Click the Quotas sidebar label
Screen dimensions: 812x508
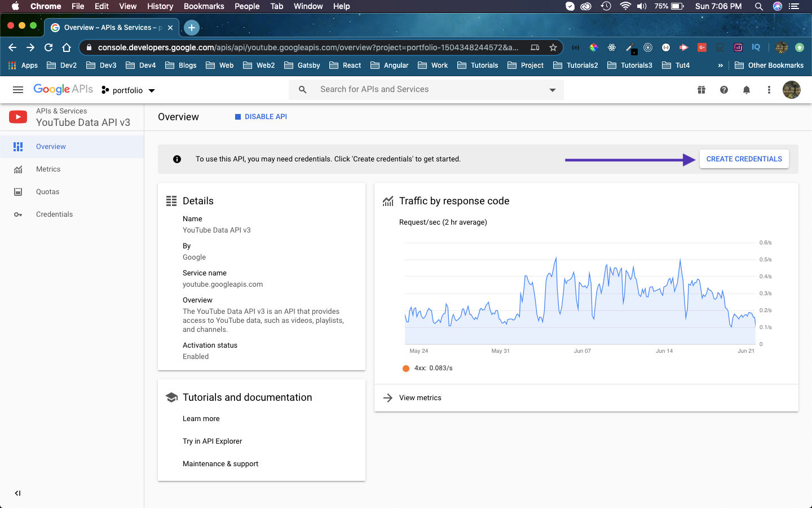coord(48,192)
